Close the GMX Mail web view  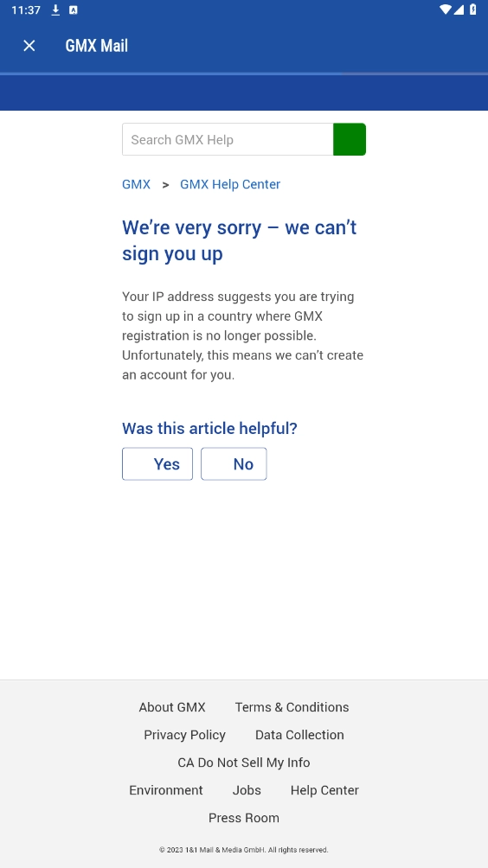point(29,46)
